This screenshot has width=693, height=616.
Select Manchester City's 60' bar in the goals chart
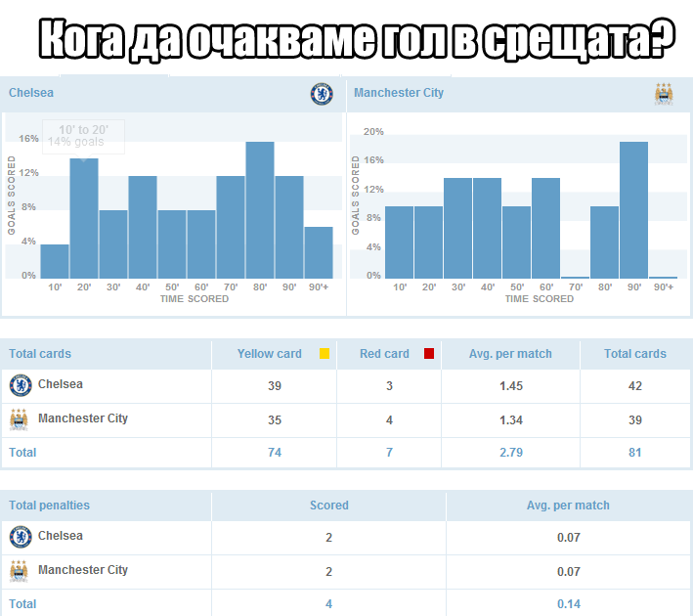[x=545, y=228]
